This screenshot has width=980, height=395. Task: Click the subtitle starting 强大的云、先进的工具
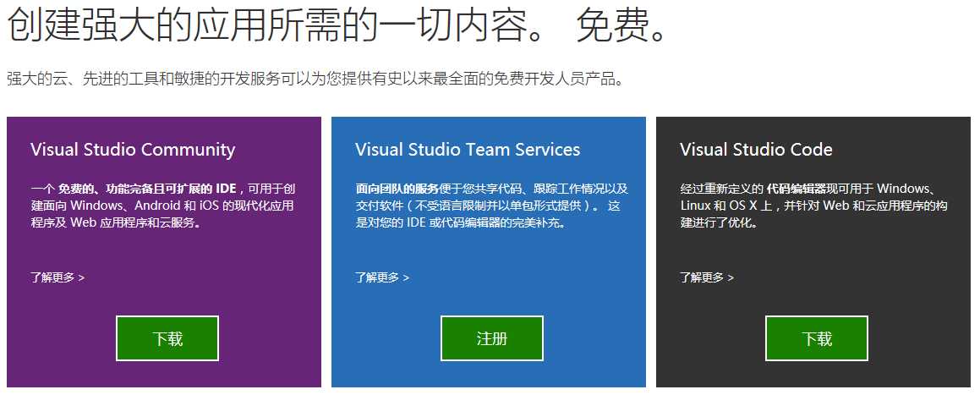coord(315,80)
